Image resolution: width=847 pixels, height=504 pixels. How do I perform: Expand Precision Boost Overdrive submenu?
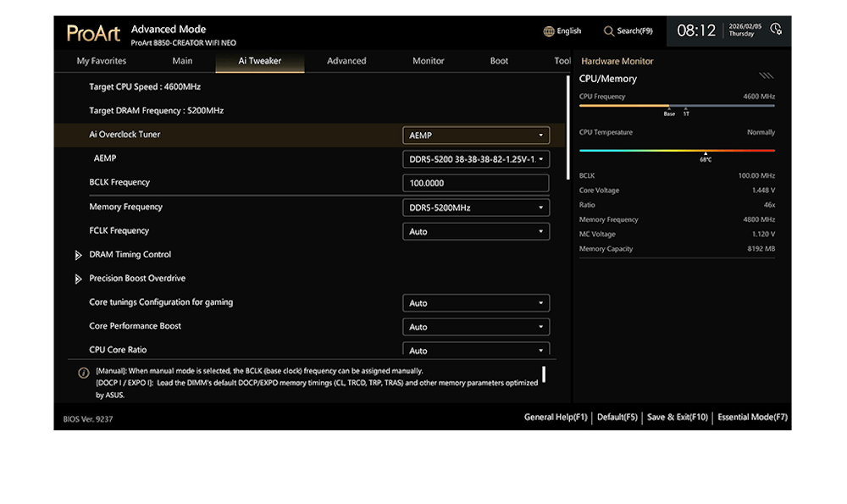(78, 279)
